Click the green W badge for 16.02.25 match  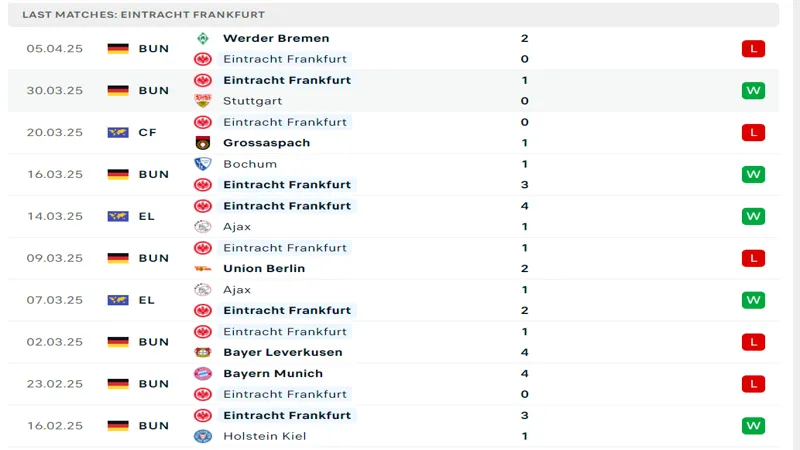tap(753, 426)
